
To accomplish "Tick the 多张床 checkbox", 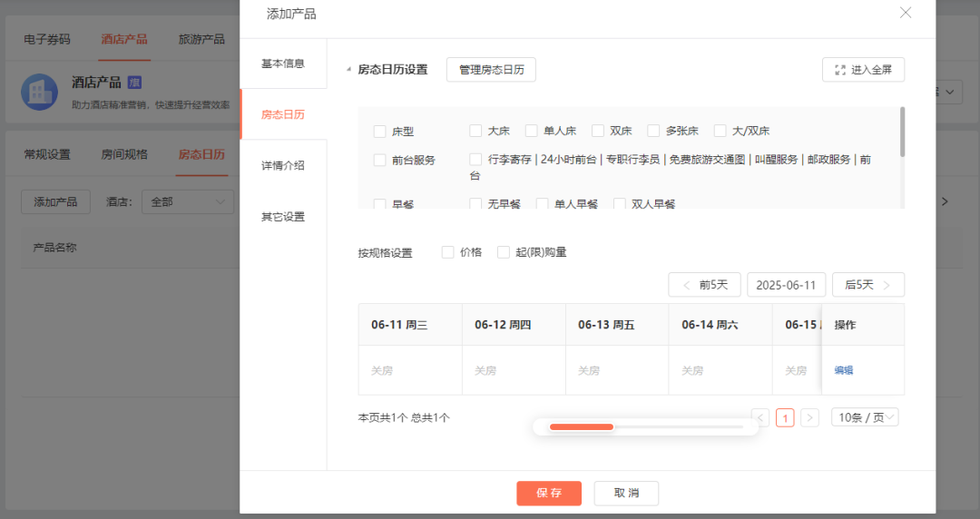I will coord(653,131).
